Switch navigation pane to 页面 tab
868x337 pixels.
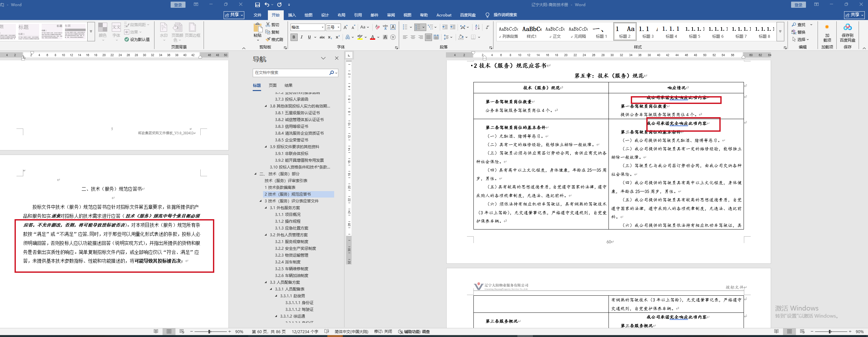273,86
